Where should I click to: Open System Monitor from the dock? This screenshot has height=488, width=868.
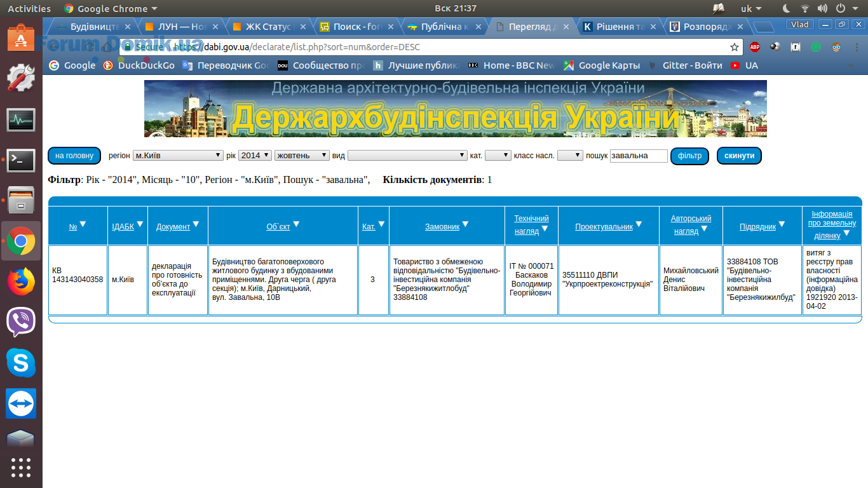pos(21,119)
